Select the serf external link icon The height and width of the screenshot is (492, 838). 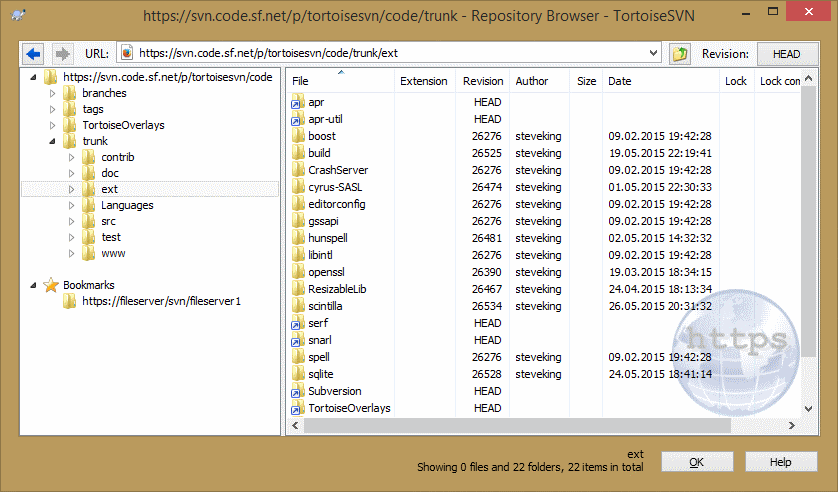[297, 323]
